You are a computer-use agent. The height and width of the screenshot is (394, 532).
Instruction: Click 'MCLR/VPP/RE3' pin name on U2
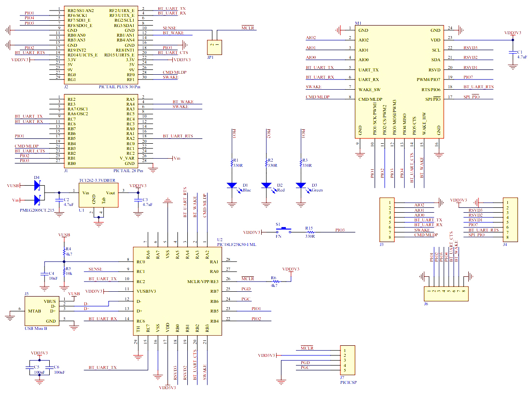pyautogui.click(x=203, y=282)
